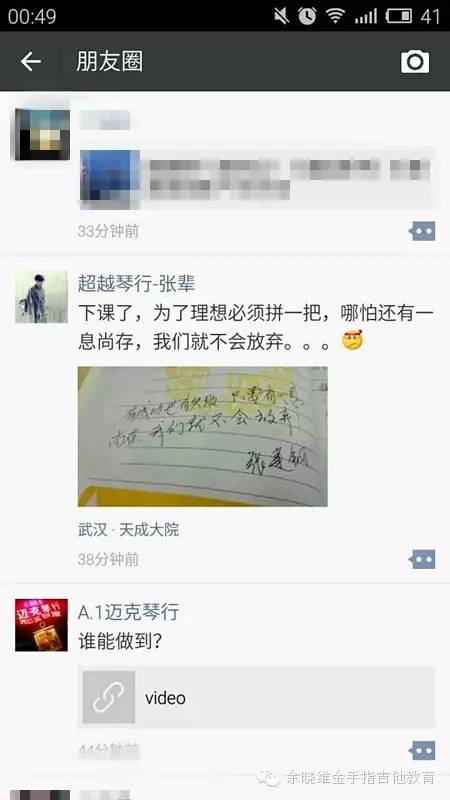Tap the 谁能做到? post text
Viewport: 450px width, 800px height.
pyautogui.click(x=120, y=642)
